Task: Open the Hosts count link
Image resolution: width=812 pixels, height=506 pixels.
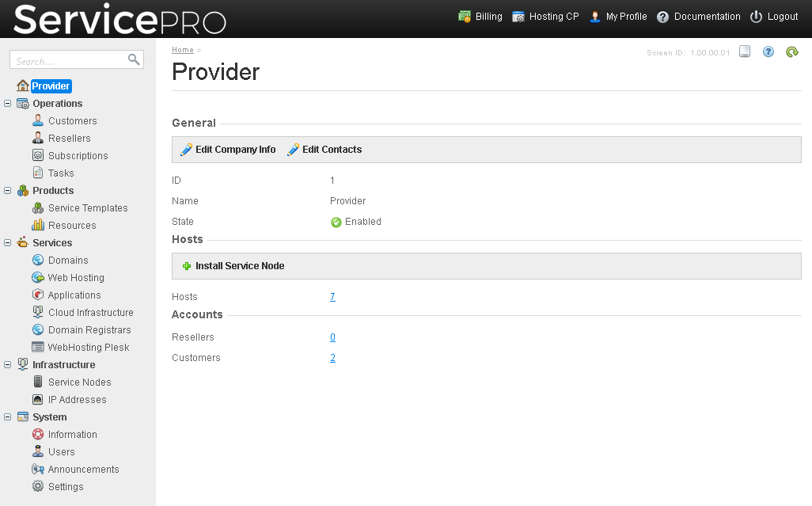Action: (x=332, y=297)
